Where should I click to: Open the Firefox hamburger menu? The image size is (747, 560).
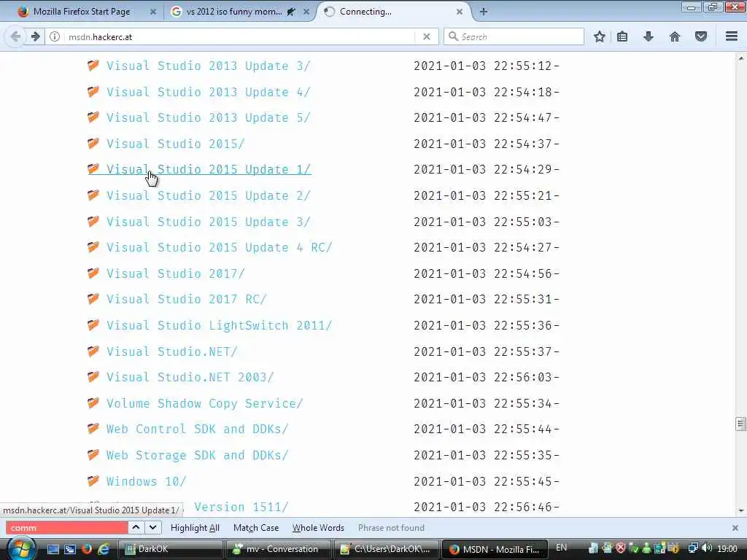pyautogui.click(x=732, y=36)
